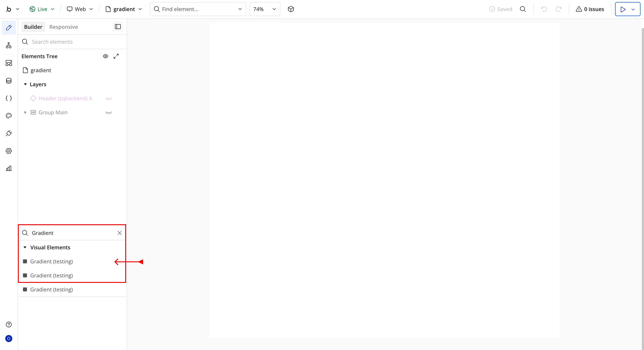Open the Styles palette icon
The image size is (644, 350).
[9, 115]
